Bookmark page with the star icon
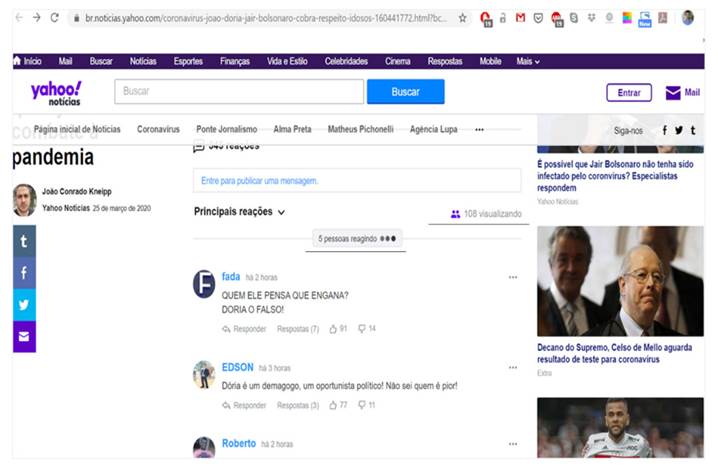 [462, 18]
